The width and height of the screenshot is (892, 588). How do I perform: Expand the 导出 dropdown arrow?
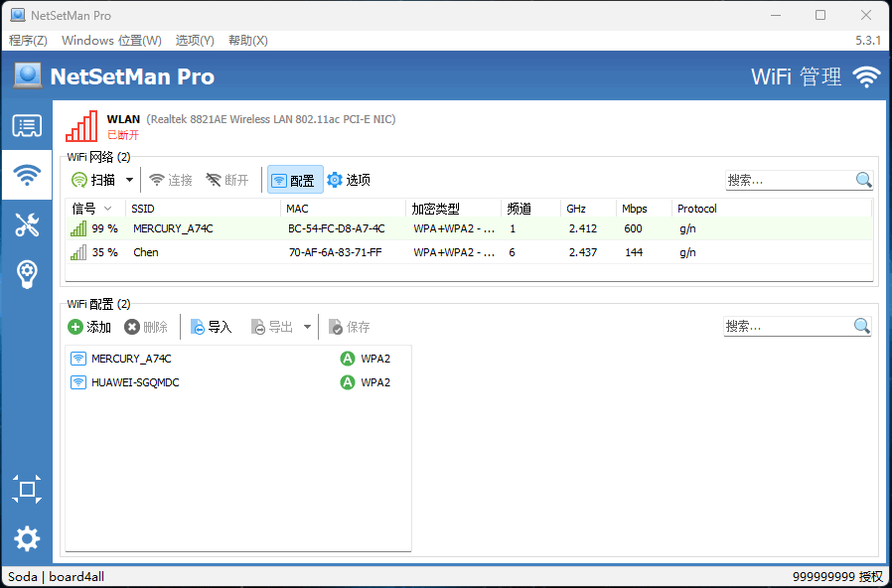coord(307,327)
